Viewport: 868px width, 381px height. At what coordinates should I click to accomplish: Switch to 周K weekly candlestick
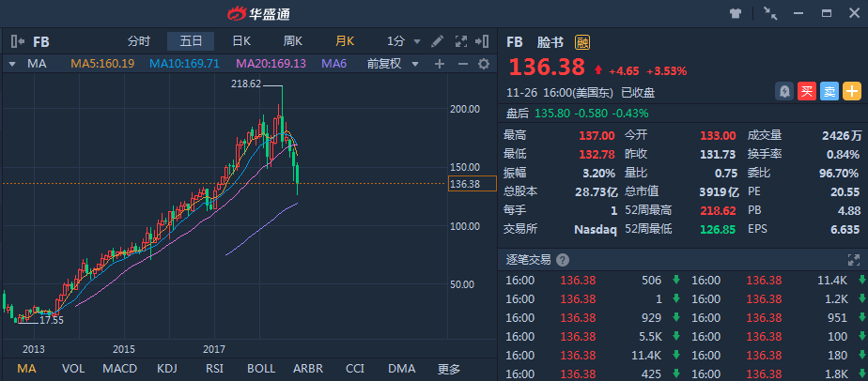click(293, 41)
